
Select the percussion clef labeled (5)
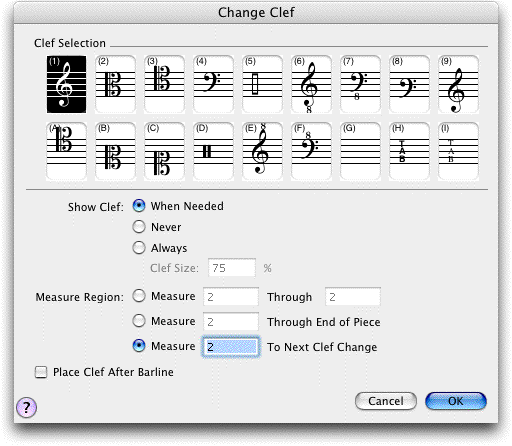[x=262, y=84]
